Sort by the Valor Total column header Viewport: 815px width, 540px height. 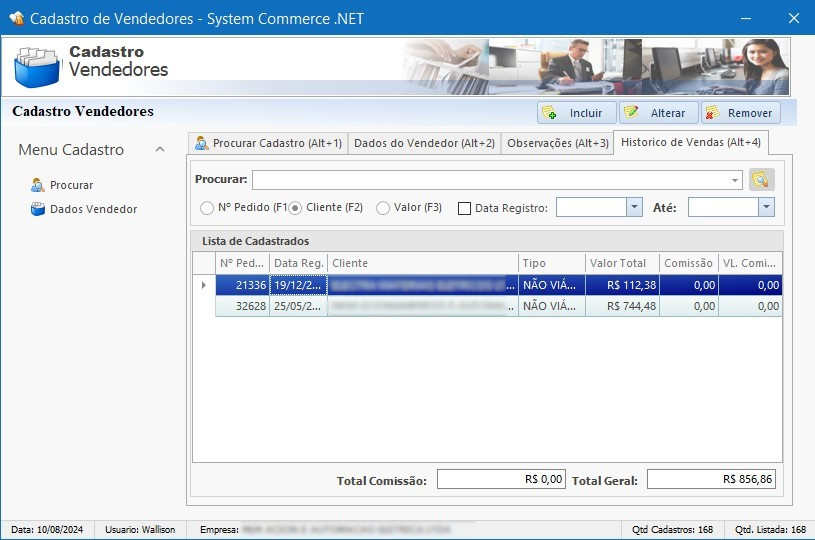[x=622, y=263]
